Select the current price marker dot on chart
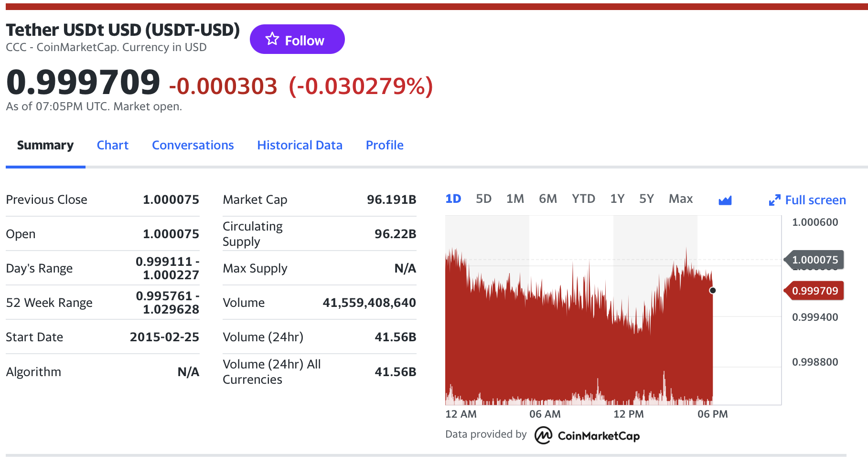The image size is (868, 473). [713, 290]
